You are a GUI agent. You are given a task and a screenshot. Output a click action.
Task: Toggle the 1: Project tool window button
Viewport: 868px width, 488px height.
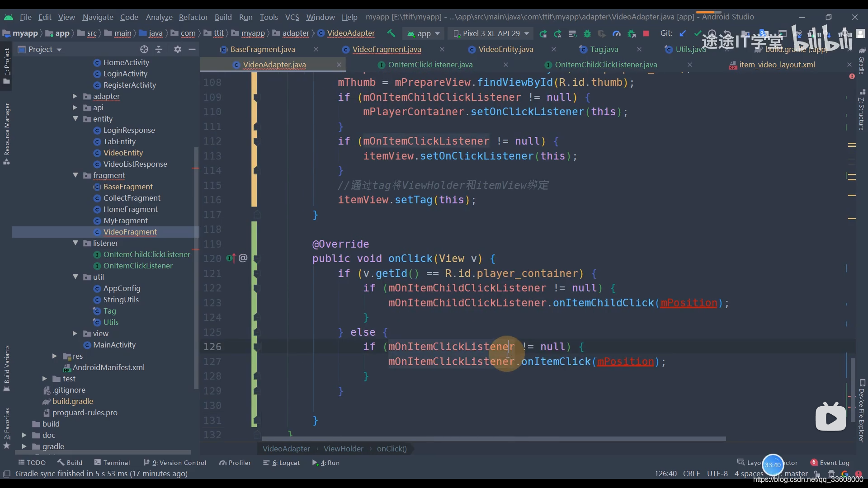(7, 66)
